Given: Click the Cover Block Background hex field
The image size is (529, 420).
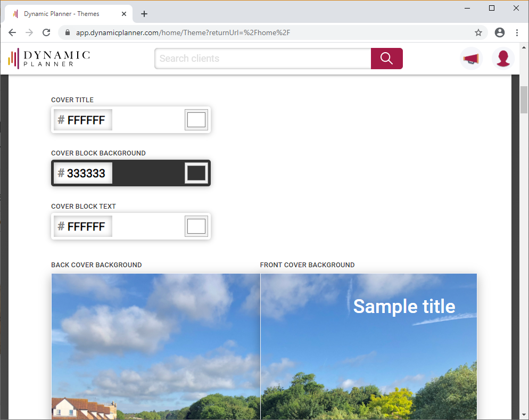Looking at the screenshot, I should [x=83, y=173].
